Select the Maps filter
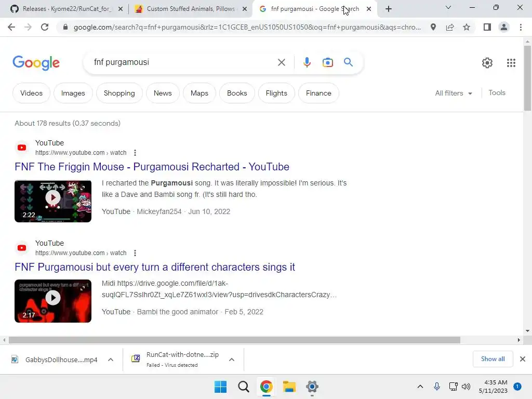 coord(199,93)
